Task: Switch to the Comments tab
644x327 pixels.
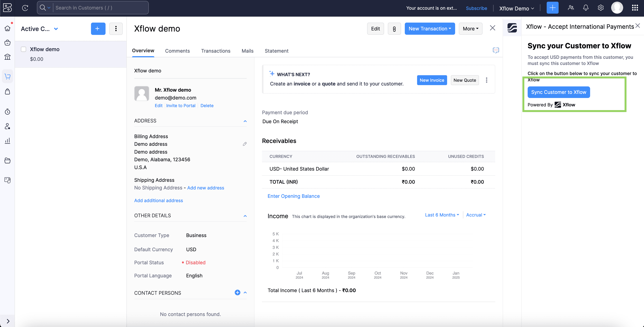Action: click(x=177, y=51)
